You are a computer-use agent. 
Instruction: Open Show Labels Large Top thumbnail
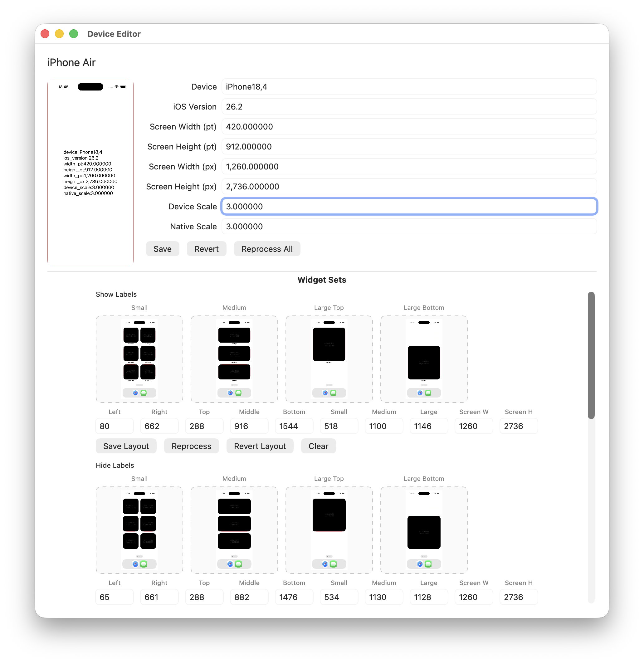click(x=329, y=359)
